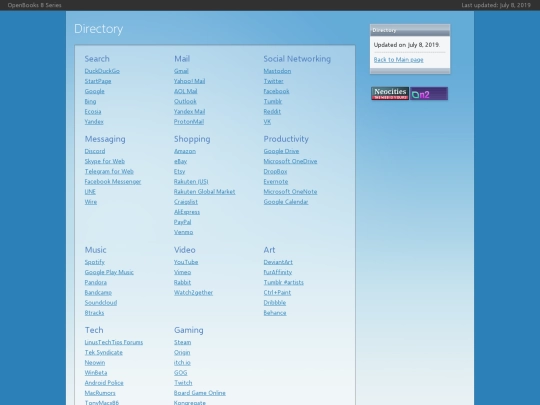The width and height of the screenshot is (540, 405).
Task: Open the Evernote link
Action: (276, 181)
